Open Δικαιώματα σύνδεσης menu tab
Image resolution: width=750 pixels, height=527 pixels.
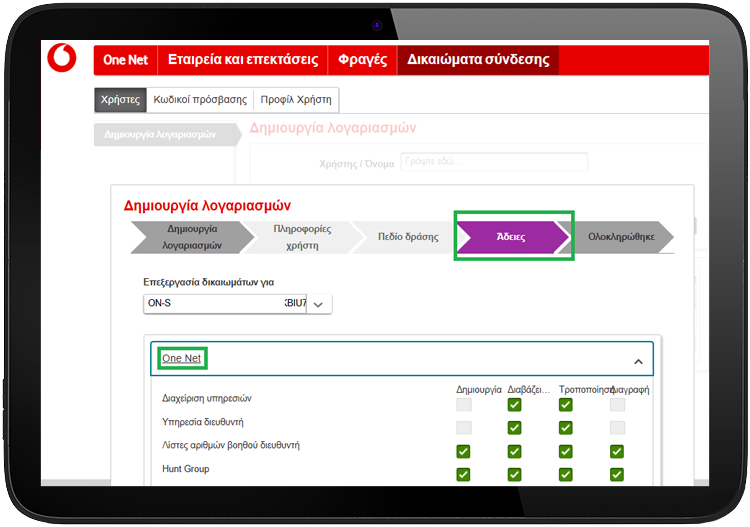478,60
